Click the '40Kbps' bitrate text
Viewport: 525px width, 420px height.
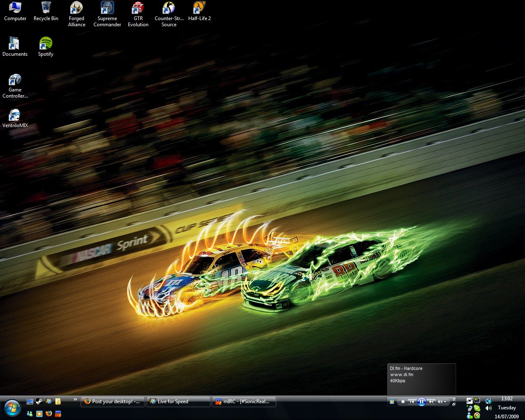point(397,381)
